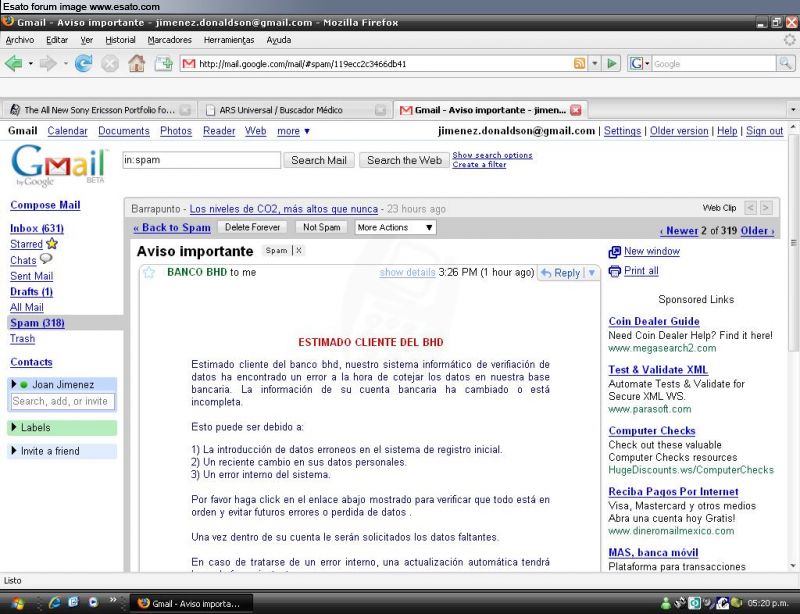This screenshot has width=800, height=614.
Task: Click the RSS feed icon in address bar
Action: coord(580,64)
